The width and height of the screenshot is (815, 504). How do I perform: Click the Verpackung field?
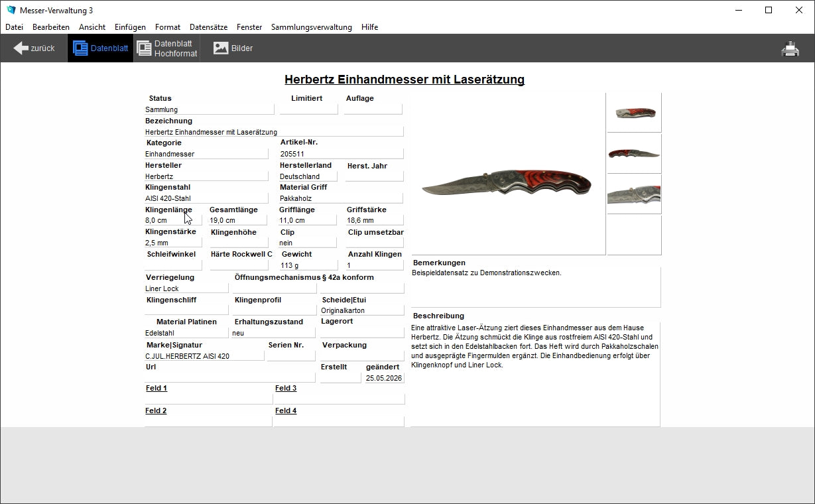pos(362,356)
